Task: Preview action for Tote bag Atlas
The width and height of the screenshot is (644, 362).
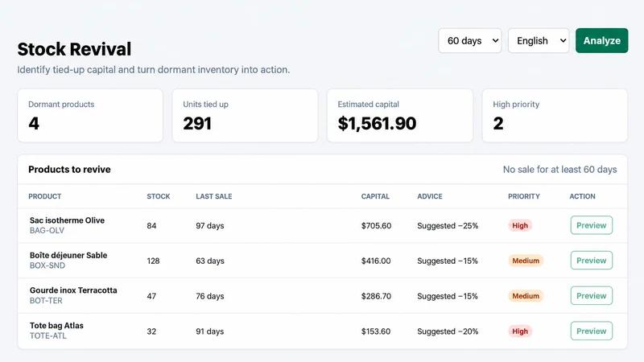Action: 592,331
